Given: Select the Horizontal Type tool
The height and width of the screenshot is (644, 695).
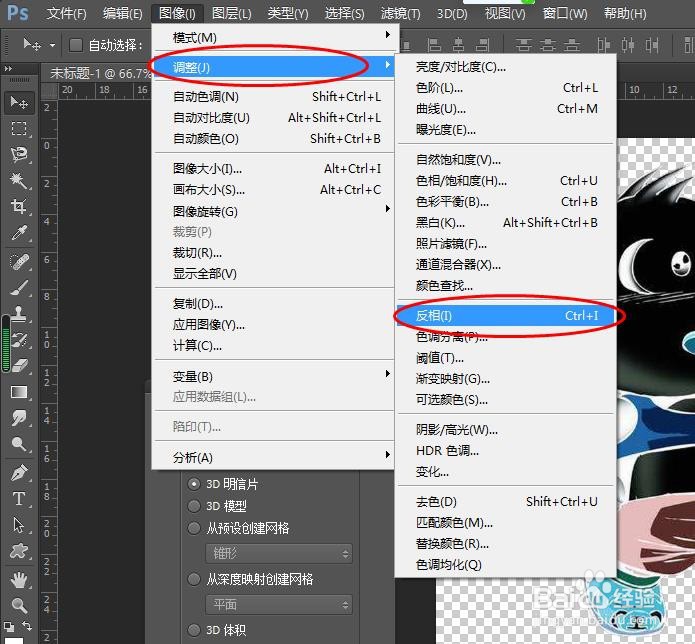Looking at the screenshot, I should pyautogui.click(x=19, y=499).
